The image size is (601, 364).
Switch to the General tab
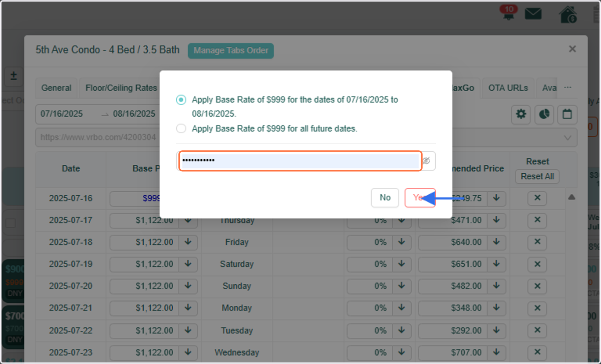click(x=56, y=88)
